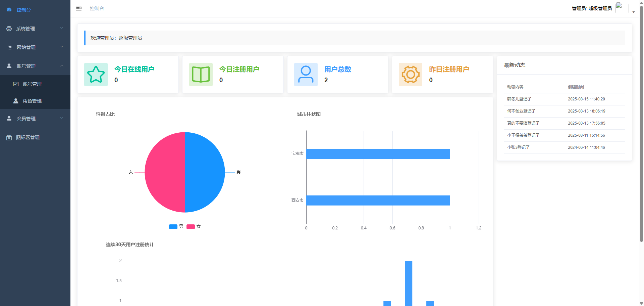644x306 pixels.
Task: Select the 账号管理 submenu item
Action: [x=32, y=84]
